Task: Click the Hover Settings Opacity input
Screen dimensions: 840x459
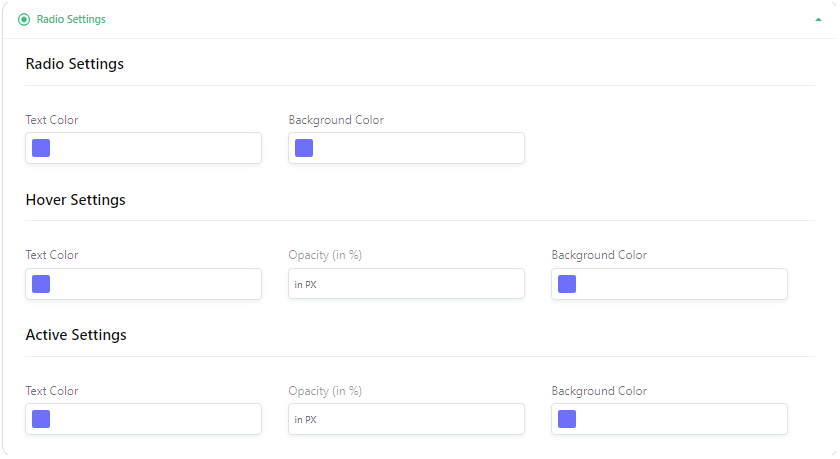Action: pyautogui.click(x=406, y=284)
